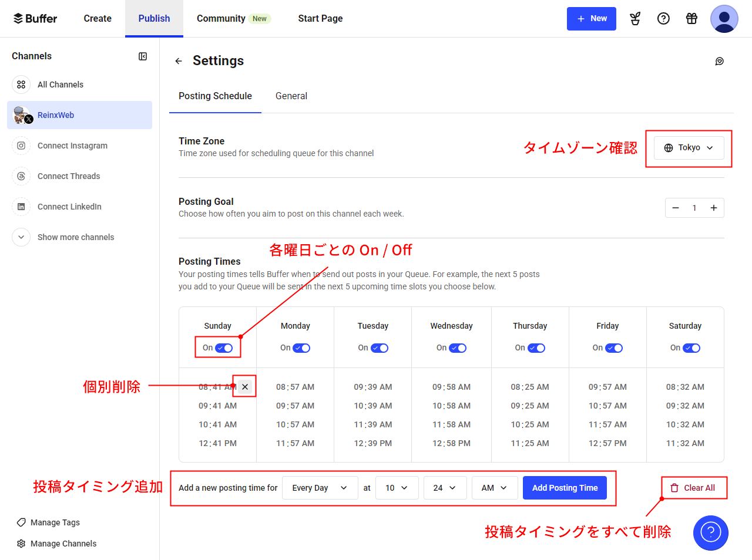Switch to the General tab

tap(291, 96)
